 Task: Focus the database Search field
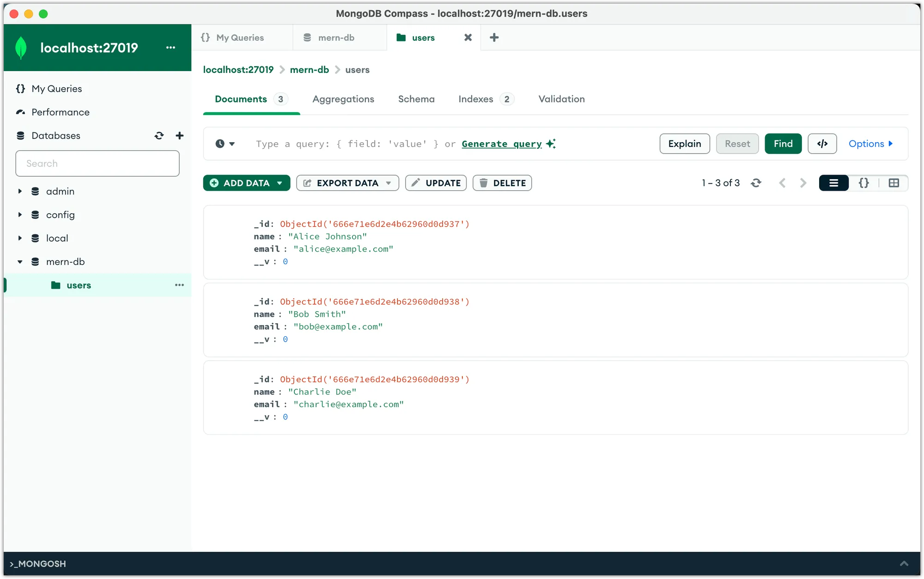coord(97,163)
